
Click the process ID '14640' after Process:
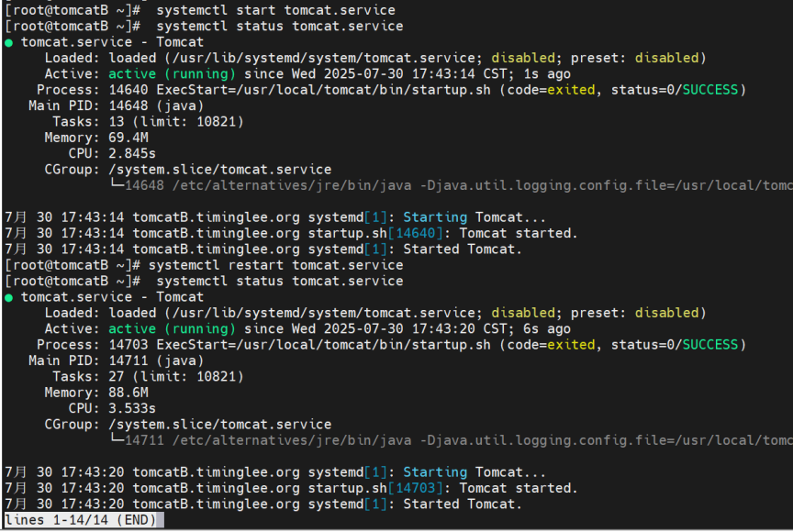(128, 90)
